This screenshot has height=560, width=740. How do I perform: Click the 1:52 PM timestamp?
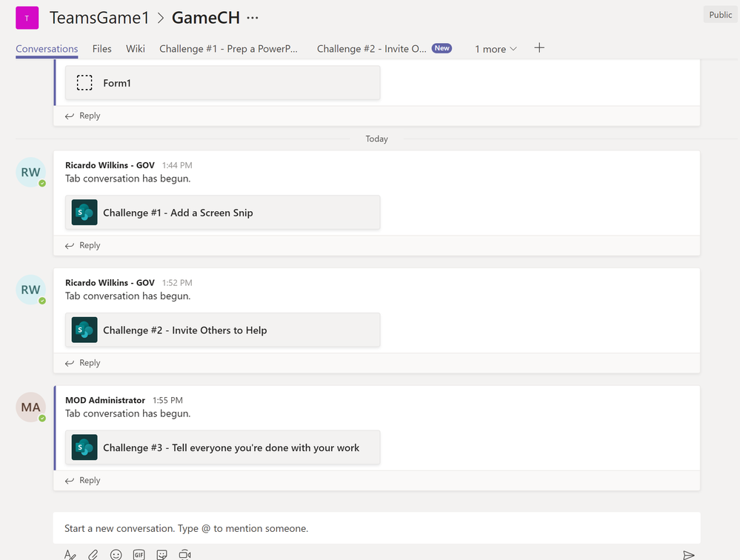[177, 283]
